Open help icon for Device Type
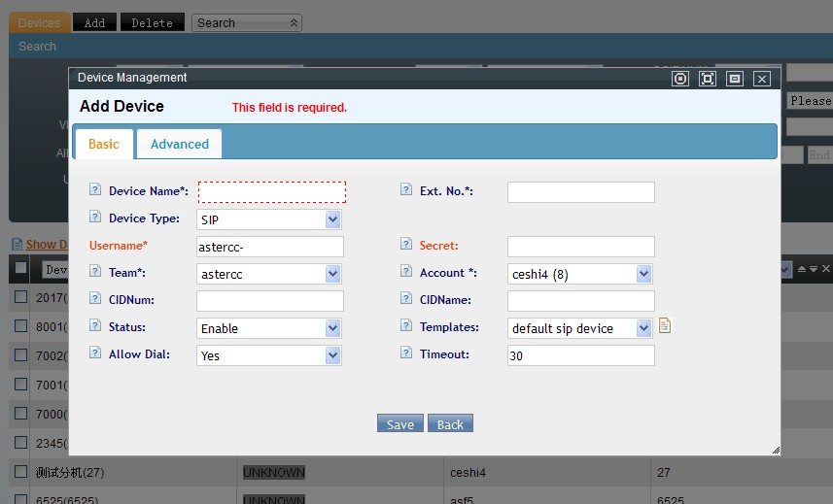The width and height of the screenshot is (833, 504). click(x=95, y=218)
